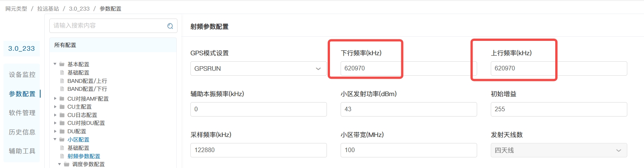Expand the CU主配置 tree node
The width and height of the screenshot is (644, 168).
point(55,107)
